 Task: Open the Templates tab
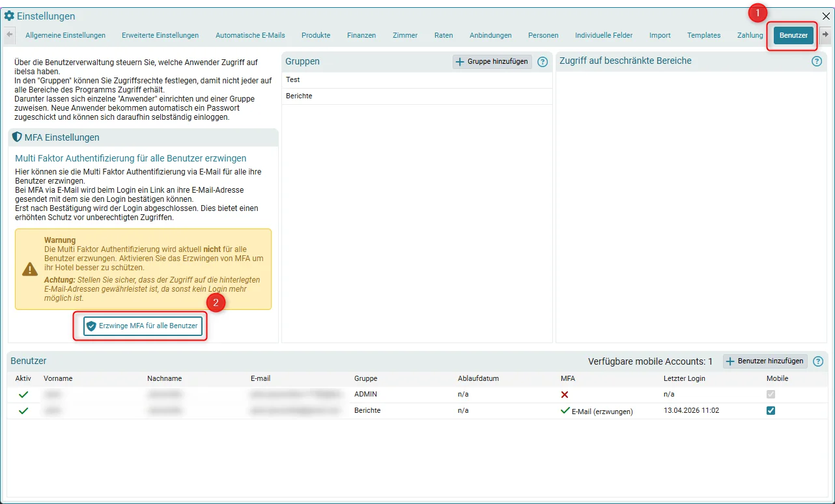[704, 35]
